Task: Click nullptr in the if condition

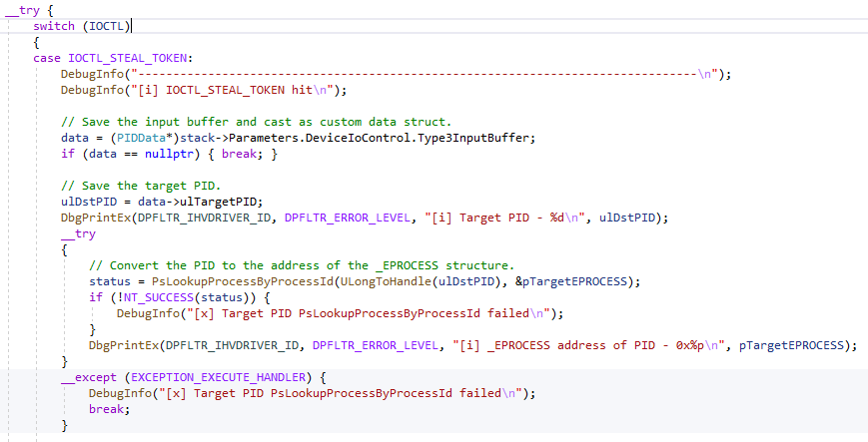Action: [x=168, y=154]
